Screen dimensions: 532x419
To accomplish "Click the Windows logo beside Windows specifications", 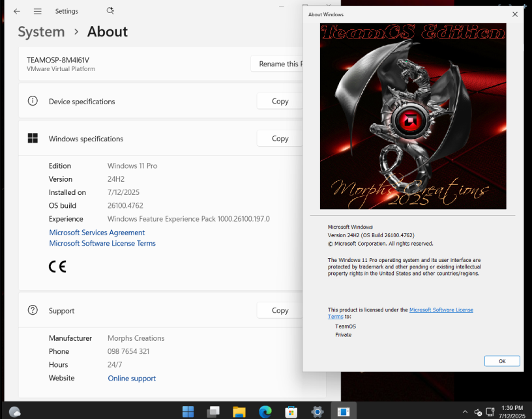I will [33, 138].
